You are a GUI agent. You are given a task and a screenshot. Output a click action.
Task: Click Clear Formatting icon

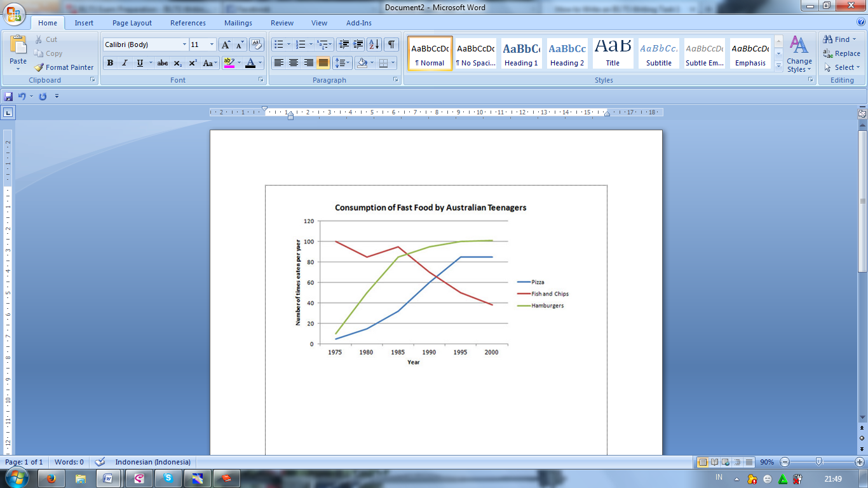click(x=257, y=44)
